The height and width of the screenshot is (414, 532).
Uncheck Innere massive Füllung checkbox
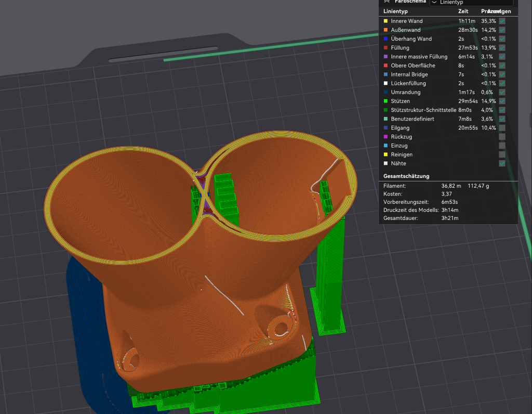click(x=502, y=57)
